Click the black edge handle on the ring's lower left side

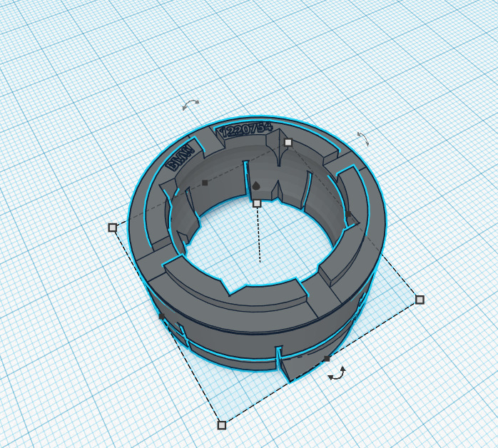161,316
